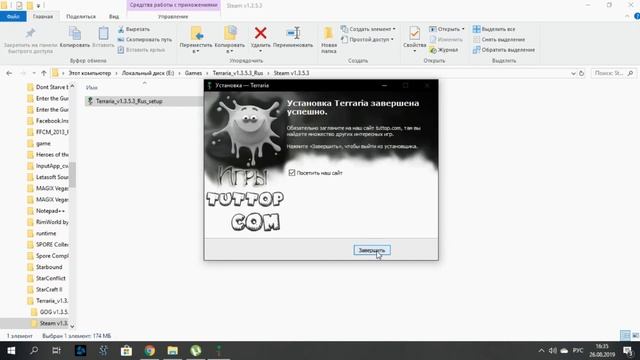Screen dimensions: 640x360
Task: Click the Back navigation arrow
Action: click(x=9, y=73)
